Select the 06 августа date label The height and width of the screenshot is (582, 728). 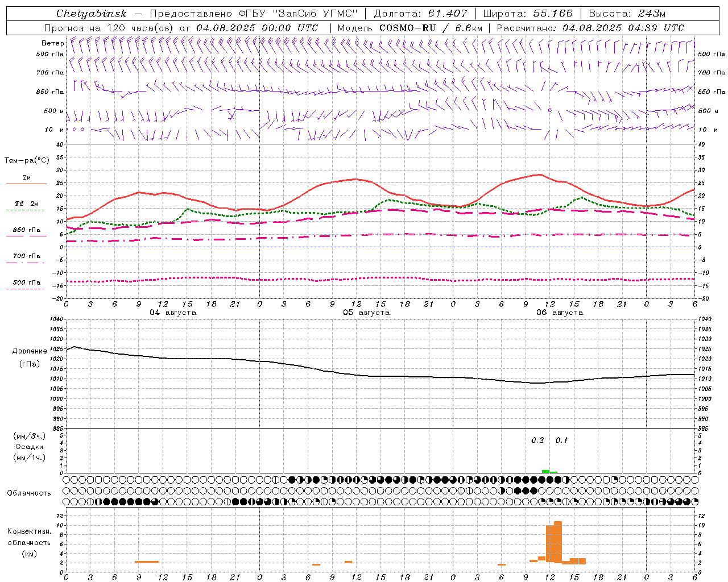(x=560, y=313)
